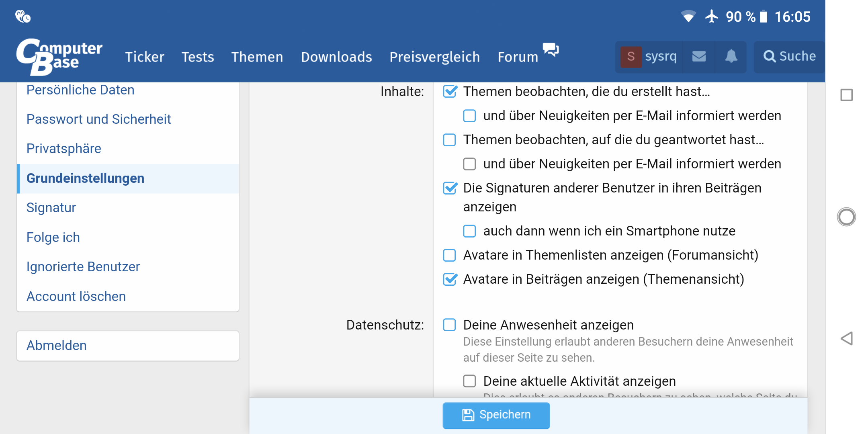Image resolution: width=868 pixels, height=434 pixels.
Task: Check 'Themen beobachten, auf die du geantwortet hast'
Action: point(450,140)
